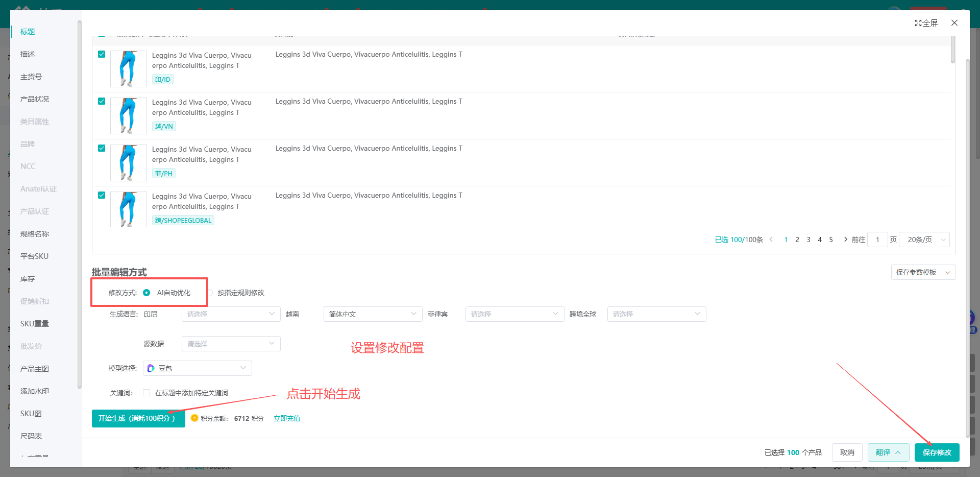
Task: Select the 促销折扣 sidebar tab
Action: (35, 301)
